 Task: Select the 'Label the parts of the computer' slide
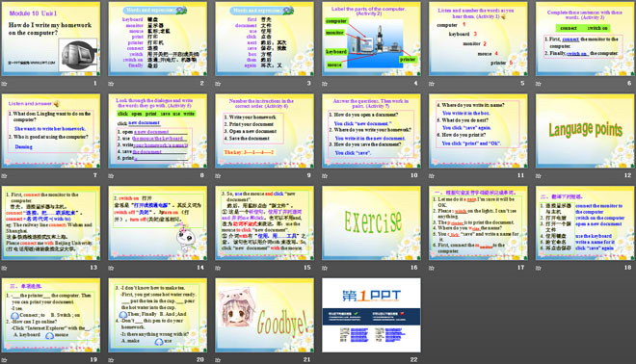point(371,39)
